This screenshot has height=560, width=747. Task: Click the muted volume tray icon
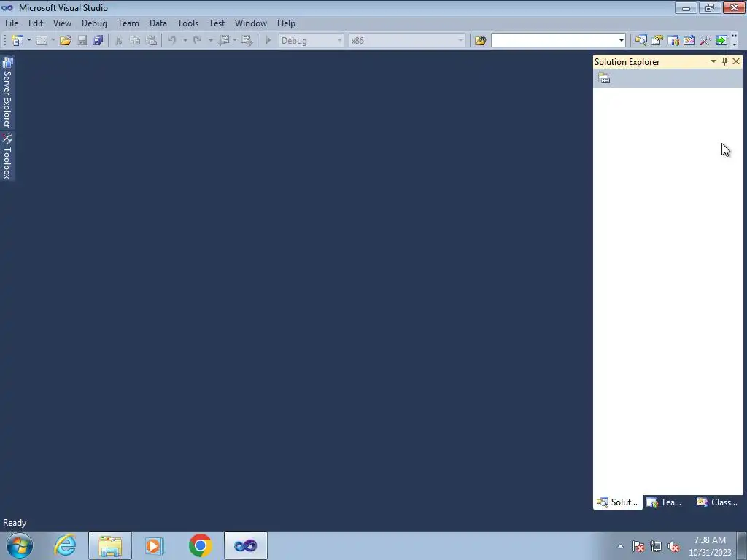[x=673, y=547]
